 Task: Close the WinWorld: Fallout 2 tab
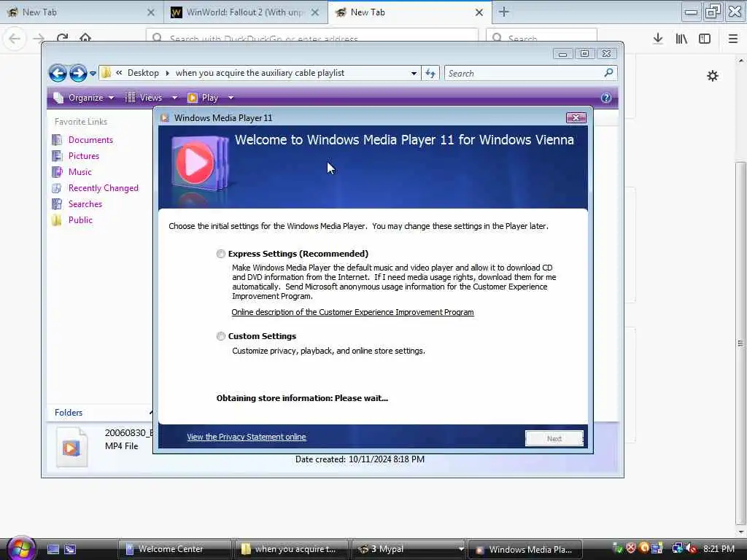[x=315, y=12]
